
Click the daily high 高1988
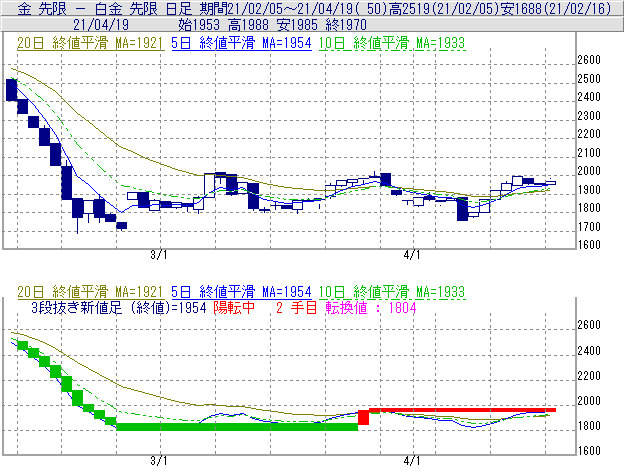point(249,25)
